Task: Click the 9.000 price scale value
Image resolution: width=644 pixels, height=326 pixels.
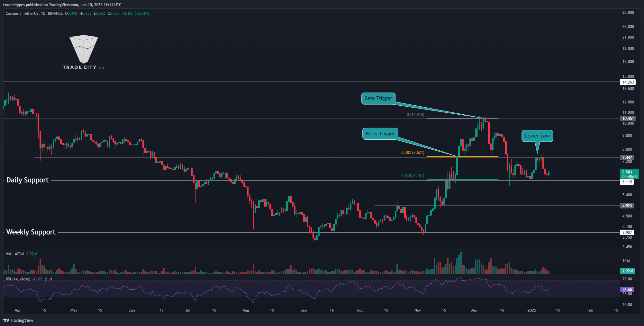Action: tap(627, 136)
